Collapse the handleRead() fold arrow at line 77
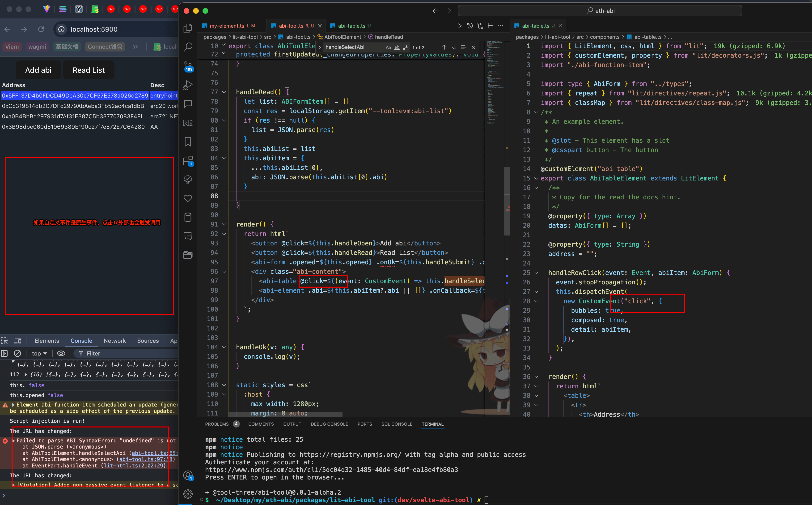Screen dimensions: 812x505 [x=224, y=92]
